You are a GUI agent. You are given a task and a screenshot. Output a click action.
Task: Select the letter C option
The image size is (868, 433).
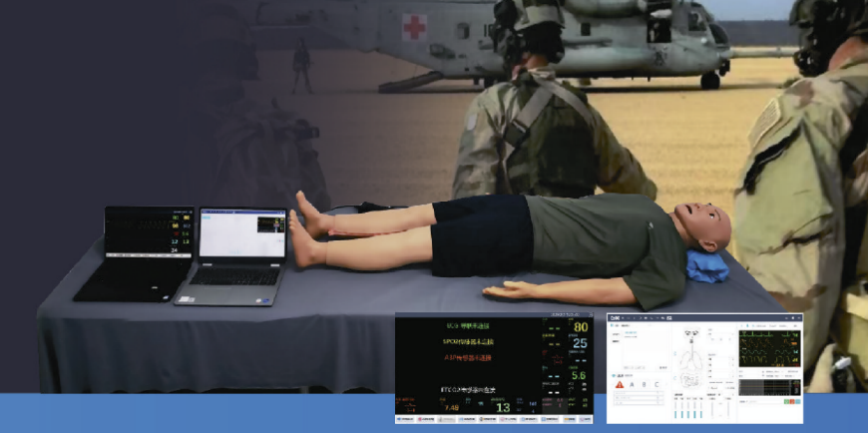click(x=656, y=383)
